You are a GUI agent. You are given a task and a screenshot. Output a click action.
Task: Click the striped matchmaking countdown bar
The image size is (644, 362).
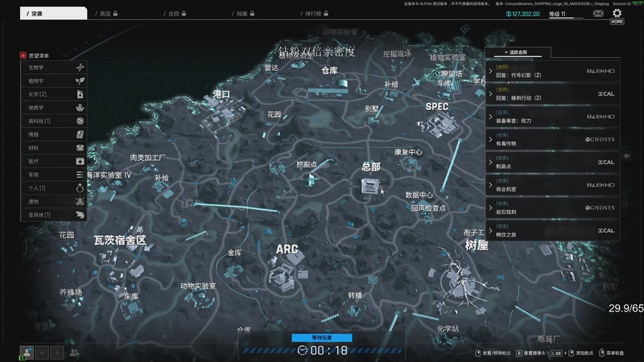coord(323,351)
